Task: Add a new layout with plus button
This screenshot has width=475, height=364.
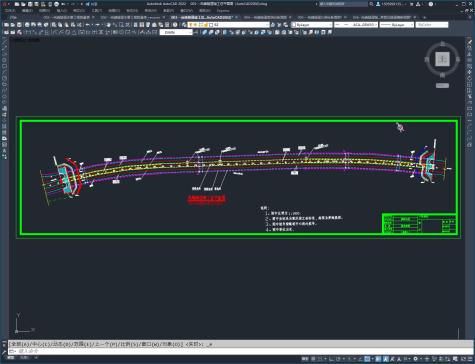Action: coord(36,358)
